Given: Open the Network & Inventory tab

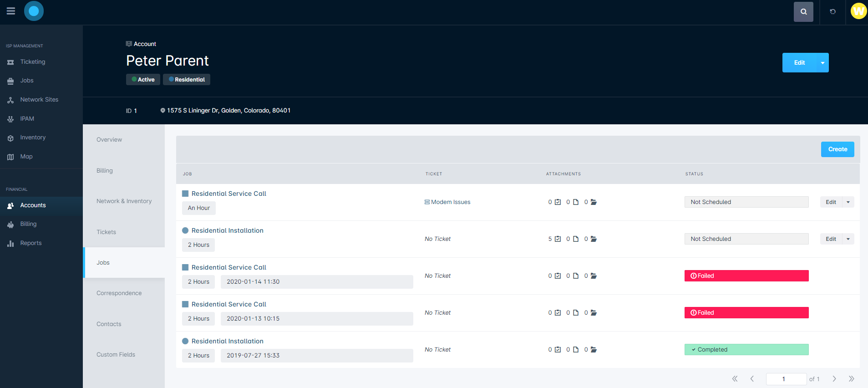Looking at the screenshot, I should (x=124, y=201).
